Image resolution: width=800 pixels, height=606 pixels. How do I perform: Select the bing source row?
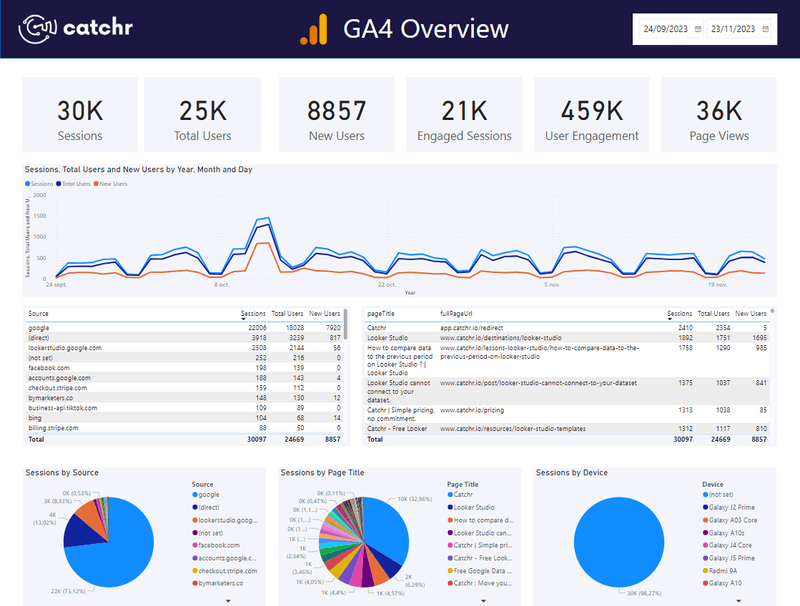[184, 418]
